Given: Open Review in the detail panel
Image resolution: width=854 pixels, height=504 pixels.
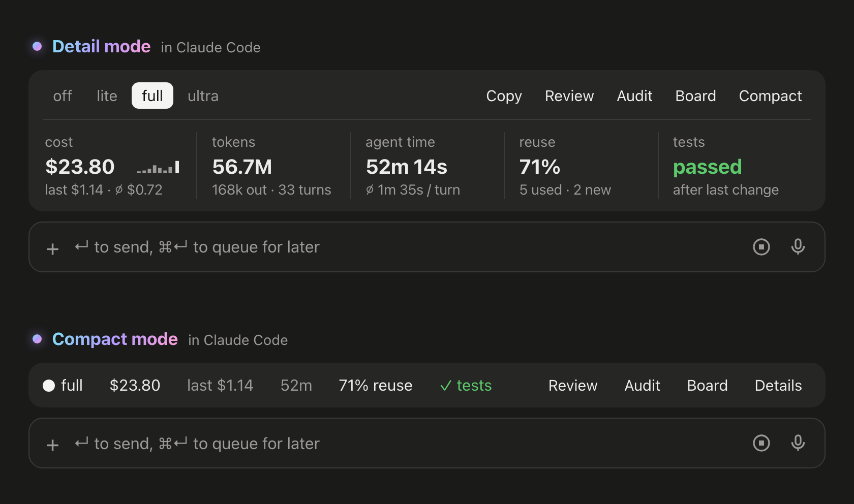Looking at the screenshot, I should (x=569, y=96).
